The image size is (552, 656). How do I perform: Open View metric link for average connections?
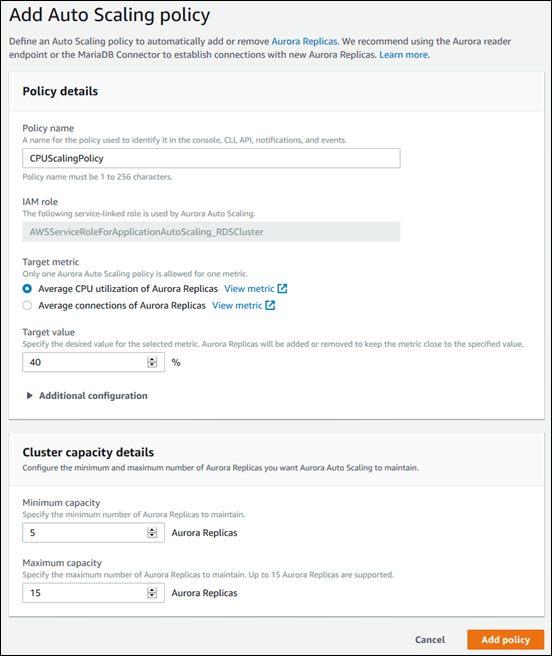click(x=237, y=305)
